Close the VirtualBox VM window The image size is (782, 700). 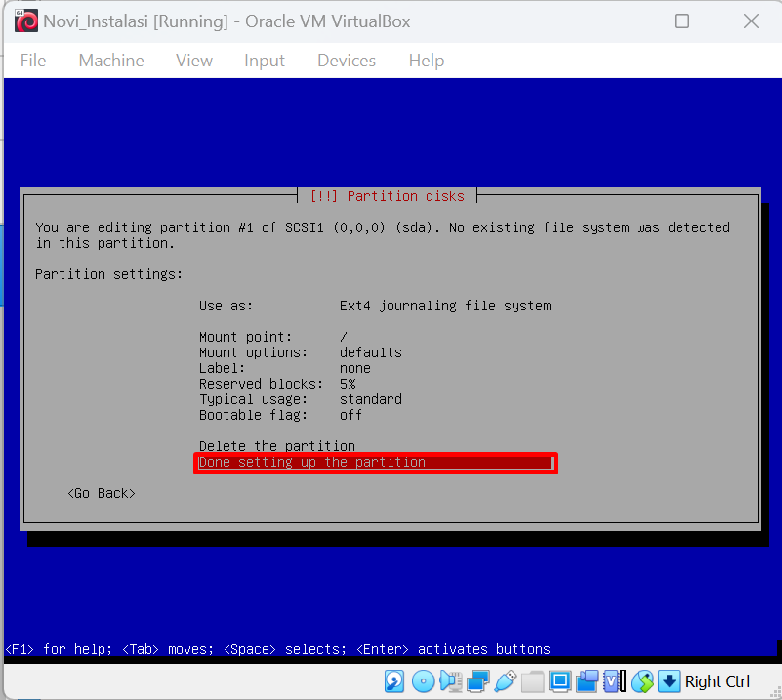[751, 21]
